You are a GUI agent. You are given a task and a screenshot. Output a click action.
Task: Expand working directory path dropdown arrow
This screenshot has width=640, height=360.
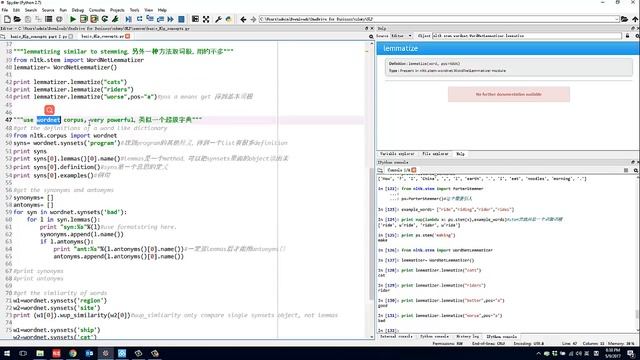[x=617, y=19]
